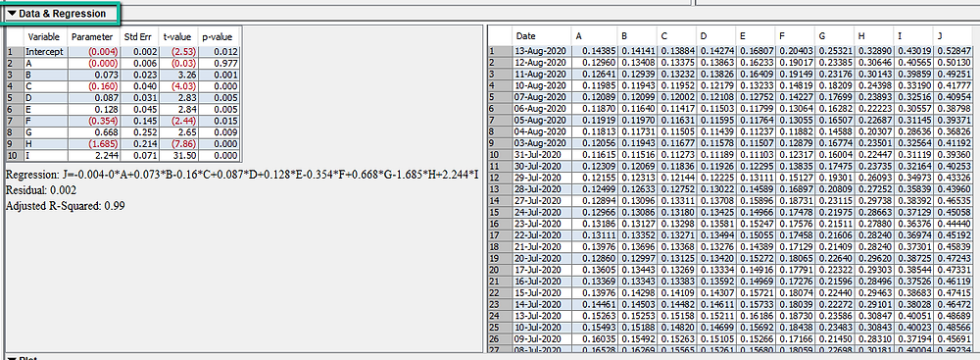The image size is (980, 360).
Task: Select the 13-Aug-2020 date cell
Action: (541, 51)
